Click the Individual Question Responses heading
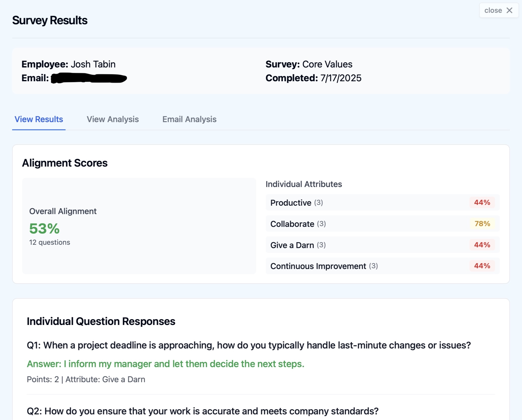The width and height of the screenshot is (522, 420). [x=101, y=321]
